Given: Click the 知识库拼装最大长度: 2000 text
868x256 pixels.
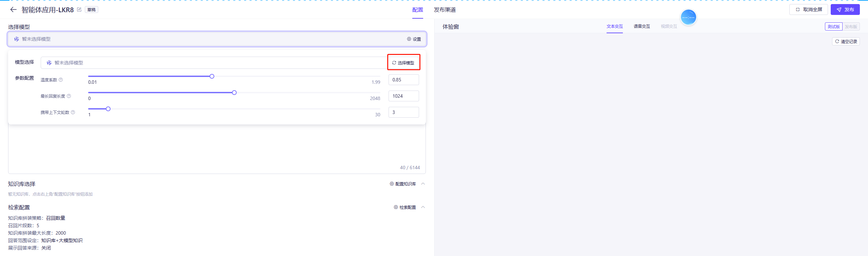Looking at the screenshot, I should [37, 233].
